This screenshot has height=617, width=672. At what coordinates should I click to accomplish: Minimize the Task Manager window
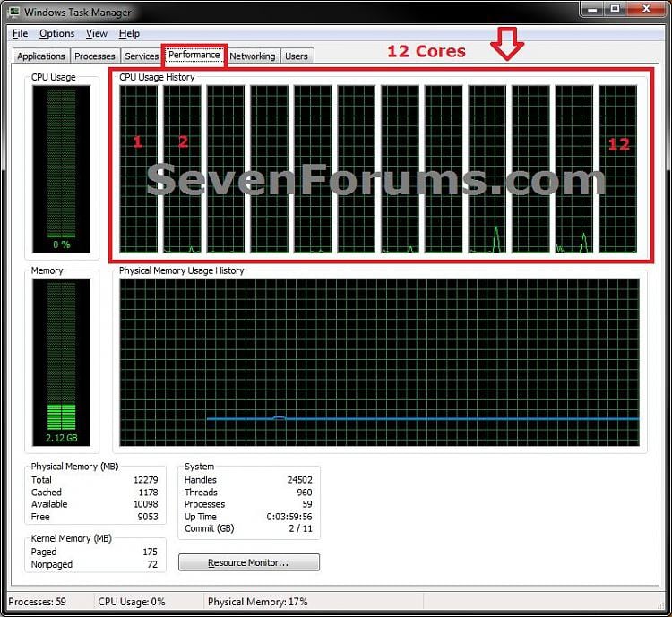coord(593,9)
